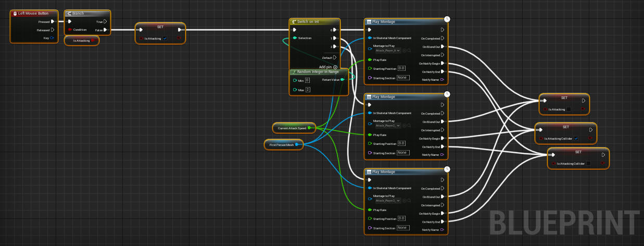Click the Starting Section field on the top Play Montage node
644x246 pixels.
tap(402, 78)
